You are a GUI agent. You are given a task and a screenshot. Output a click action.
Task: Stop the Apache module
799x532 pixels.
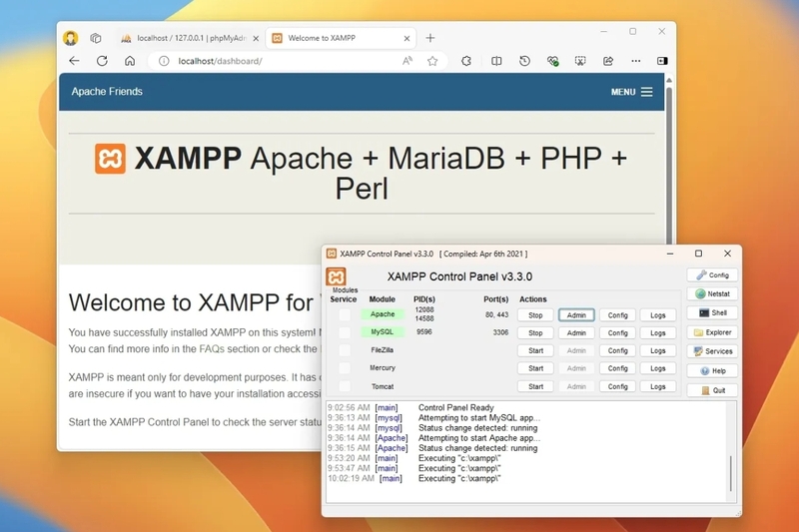(535, 315)
